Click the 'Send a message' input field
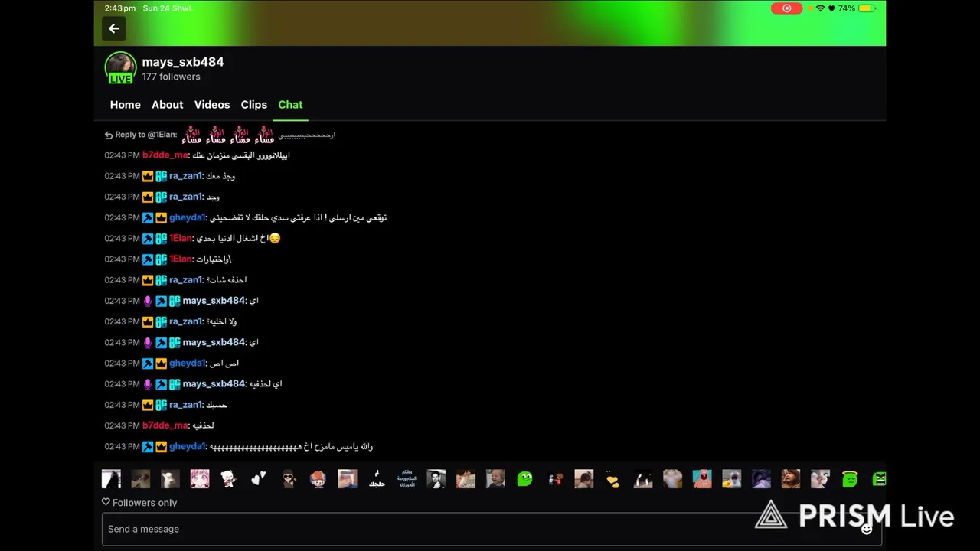 [x=492, y=529]
